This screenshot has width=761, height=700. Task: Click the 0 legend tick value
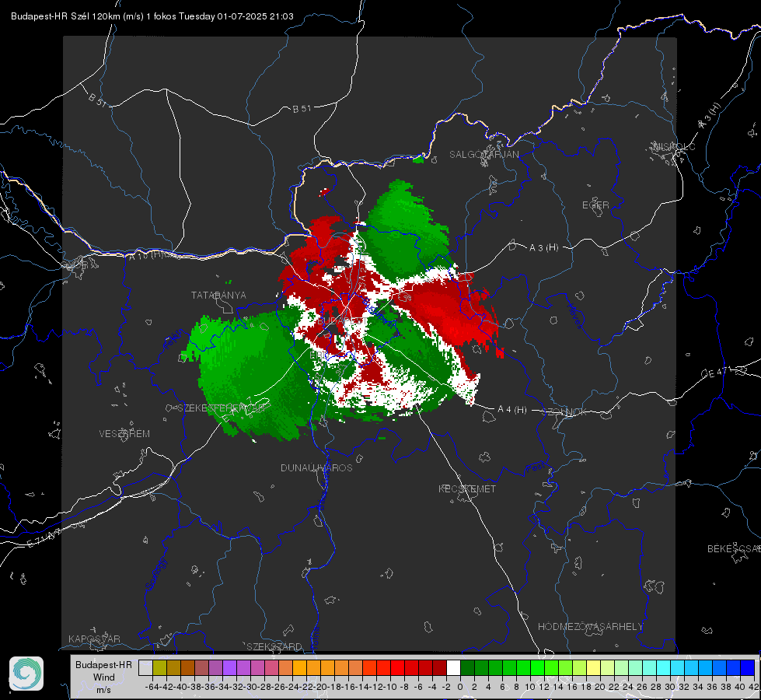pyautogui.click(x=460, y=687)
